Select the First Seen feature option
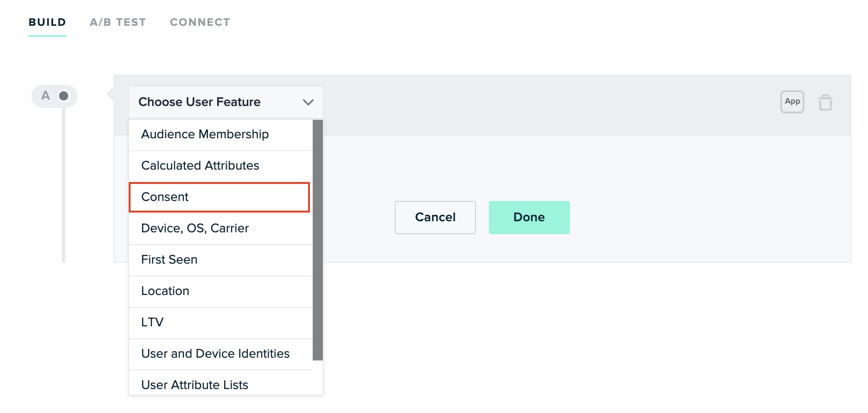 169,260
